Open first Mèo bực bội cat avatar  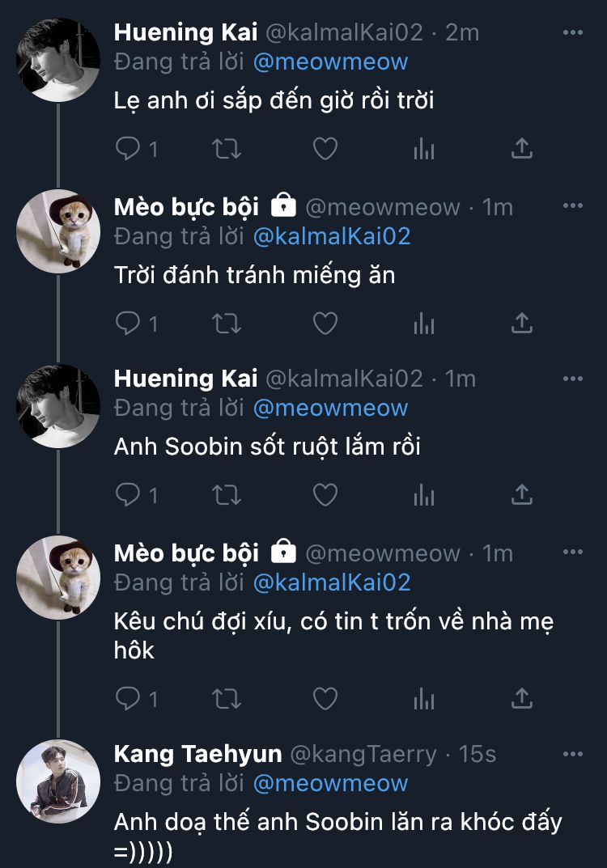click(58, 232)
